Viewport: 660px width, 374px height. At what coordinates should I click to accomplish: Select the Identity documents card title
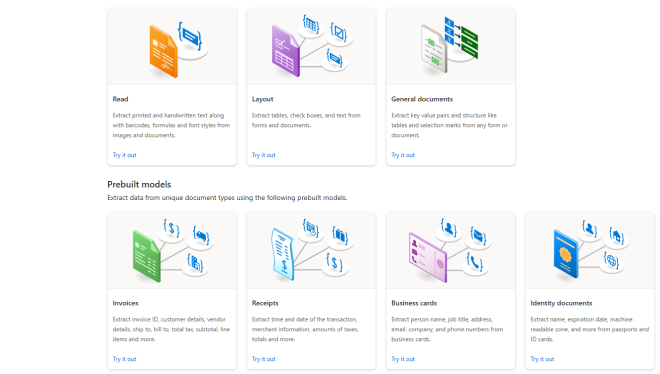(562, 303)
